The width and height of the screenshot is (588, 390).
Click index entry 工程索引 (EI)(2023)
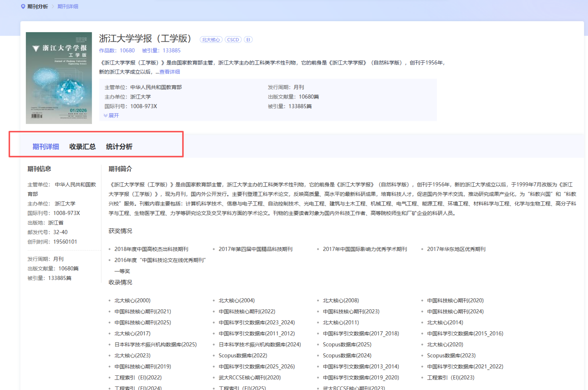point(451,378)
